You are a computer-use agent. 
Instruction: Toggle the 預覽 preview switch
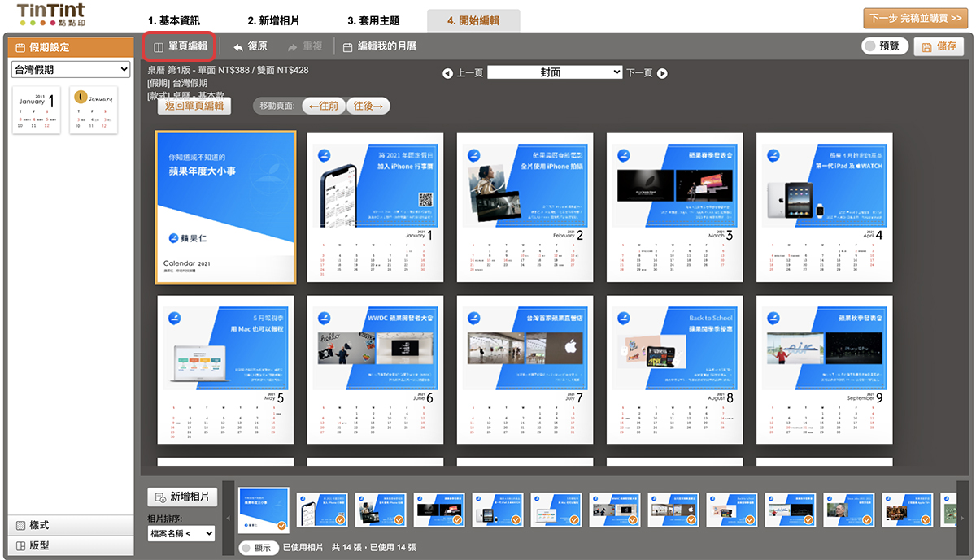click(885, 46)
